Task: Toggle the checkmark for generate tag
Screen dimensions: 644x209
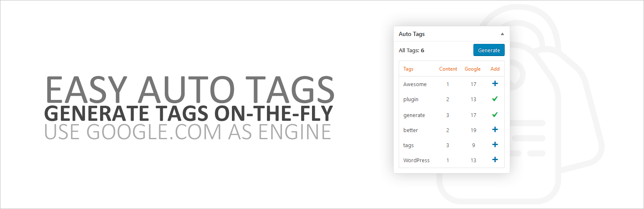Action: (495, 115)
